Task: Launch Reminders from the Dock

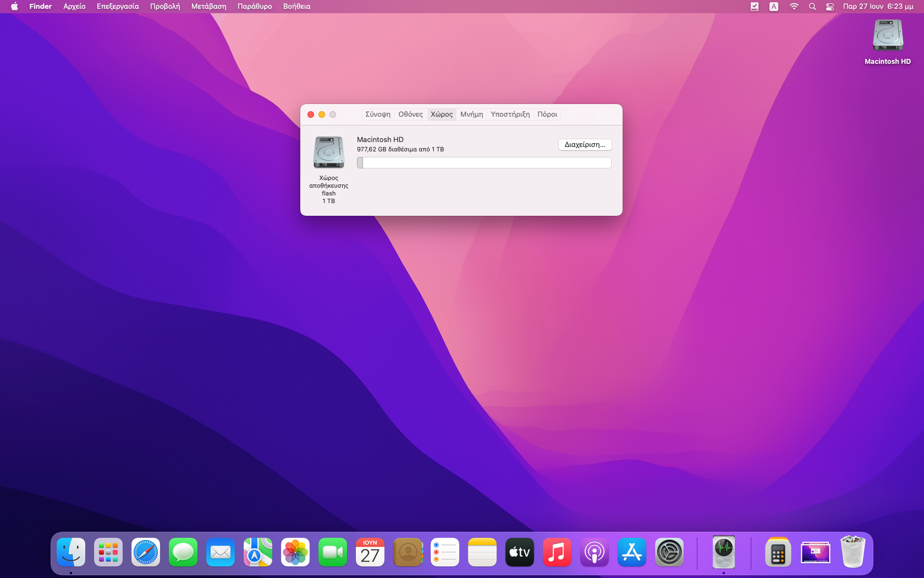Action: (445, 552)
